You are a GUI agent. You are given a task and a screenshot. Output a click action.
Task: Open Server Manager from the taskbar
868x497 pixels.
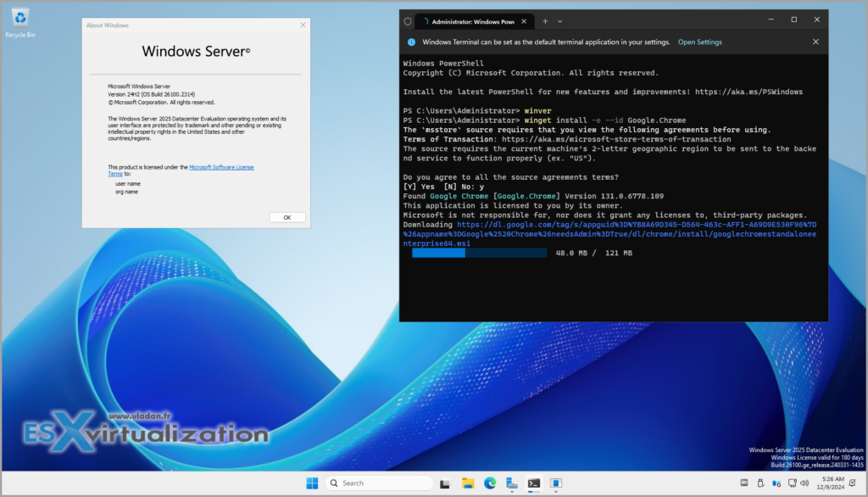coord(511,483)
